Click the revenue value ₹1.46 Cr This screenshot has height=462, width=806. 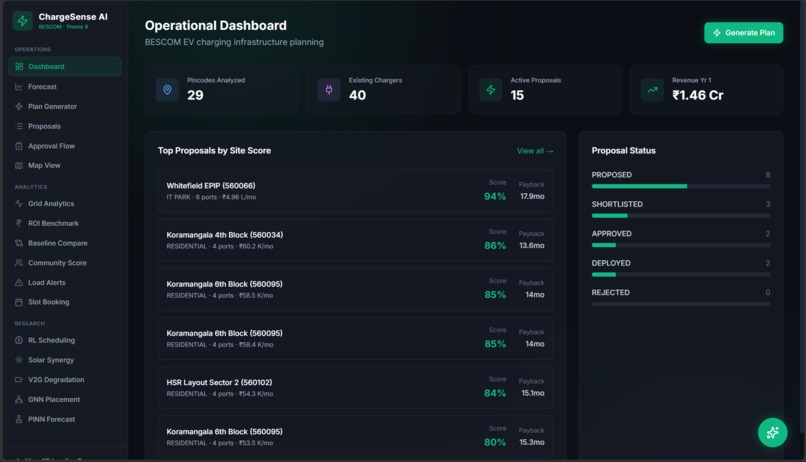point(698,96)
